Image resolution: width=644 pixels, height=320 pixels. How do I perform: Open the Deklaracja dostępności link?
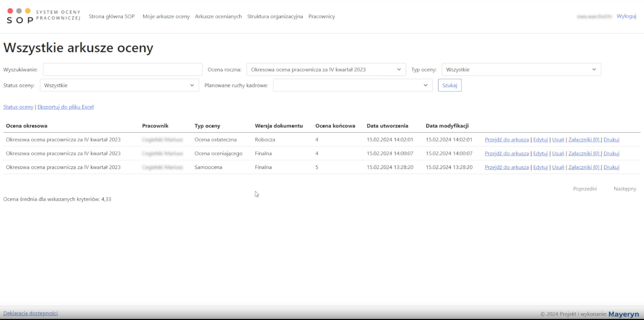coord(31,313)
